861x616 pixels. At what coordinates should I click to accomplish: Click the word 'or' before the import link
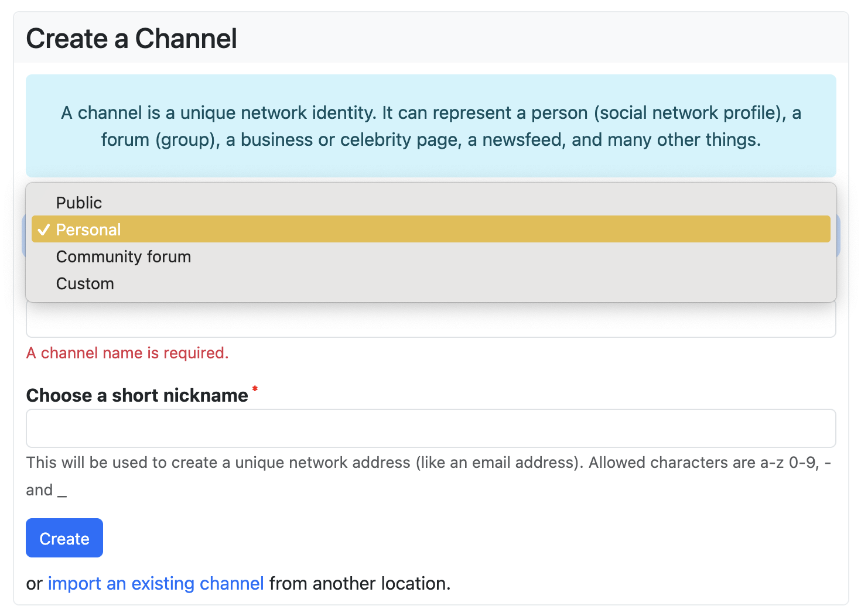35,584
